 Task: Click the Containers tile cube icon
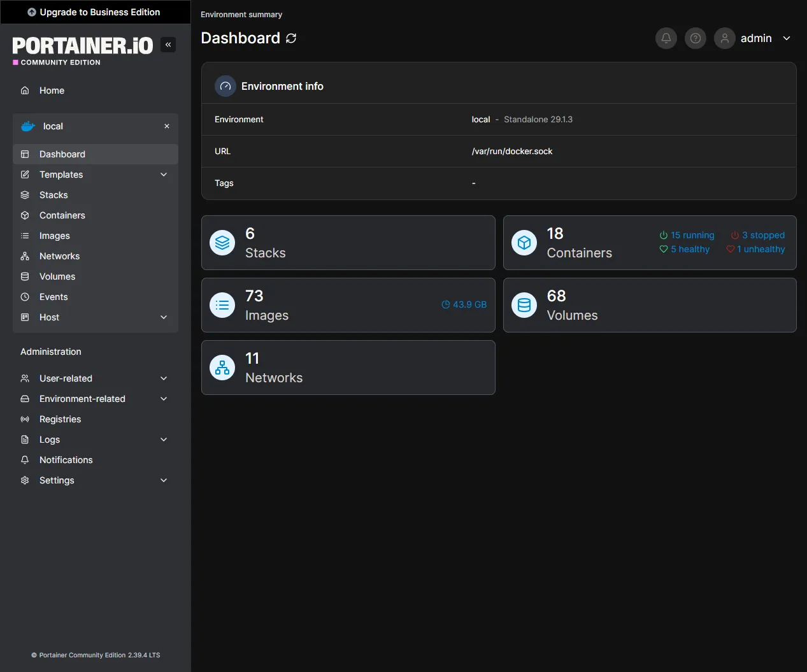(x=524, y=243)
